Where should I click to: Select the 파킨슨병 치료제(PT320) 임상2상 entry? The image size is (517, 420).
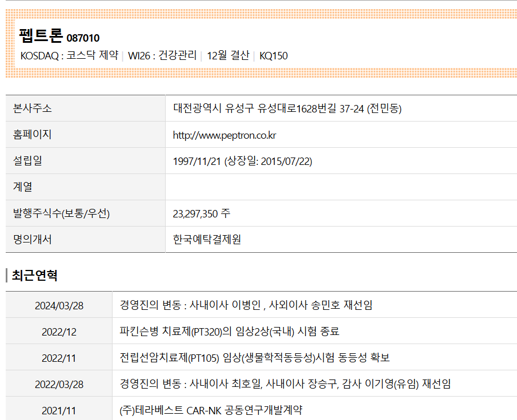tap(230, 331)
